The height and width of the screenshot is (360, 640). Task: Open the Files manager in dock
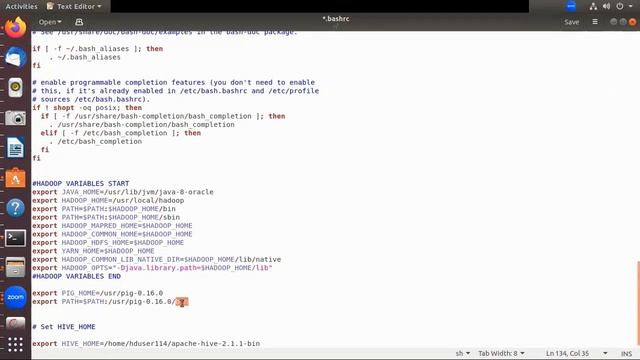15,268
